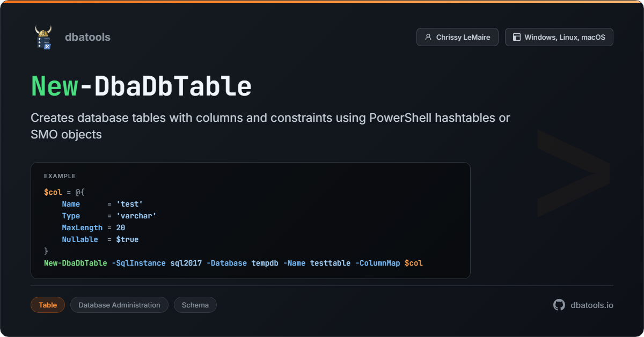Screen dimensions: 644x337
Task: Click the dbatools viking logo icon
Action: [x=43, y=37]
